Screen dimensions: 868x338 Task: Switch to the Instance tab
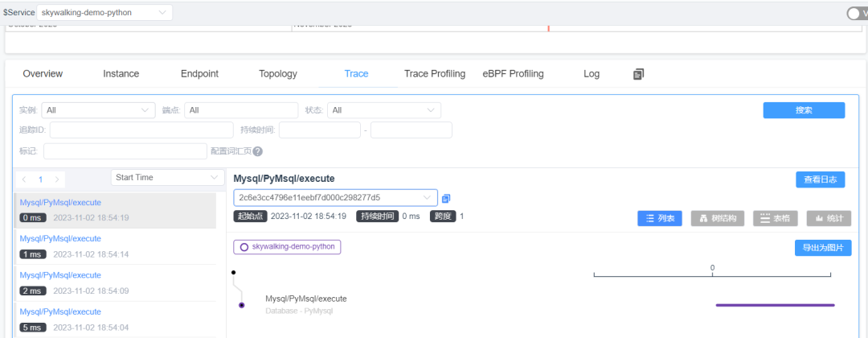point(121,74)
